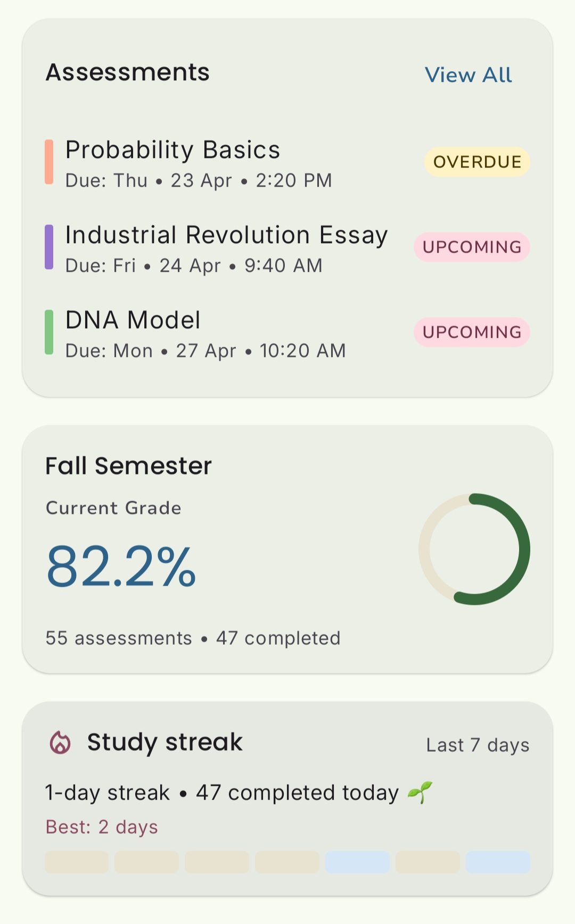Select the first day block in streak bar

[x=77, y=862]
